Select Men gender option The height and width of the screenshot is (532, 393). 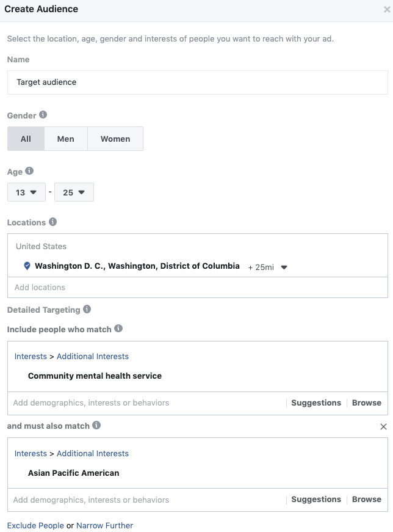click(66, 139)
